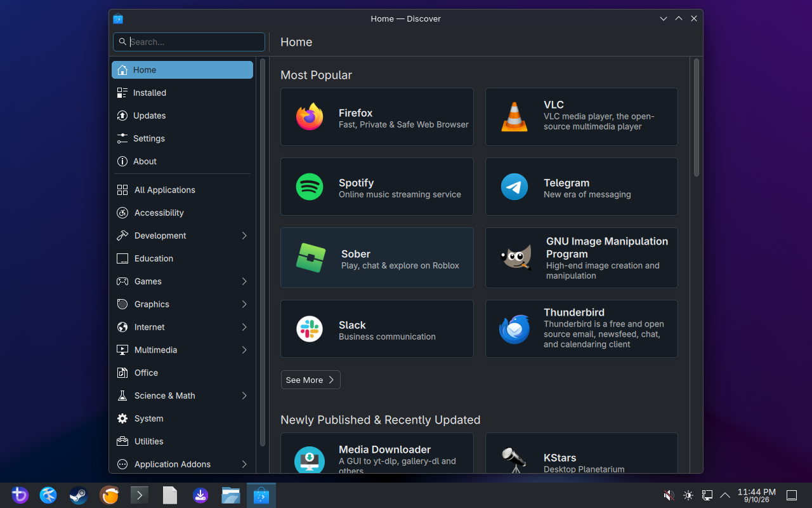Show hidden system tray icons arrow

pos(725,495)
